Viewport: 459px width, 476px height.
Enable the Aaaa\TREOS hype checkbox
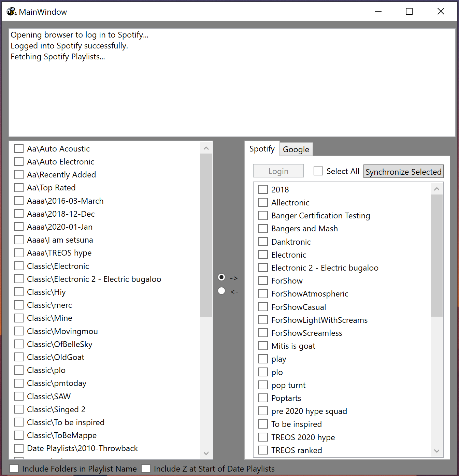pyautogui.click(x=19, y=253)
